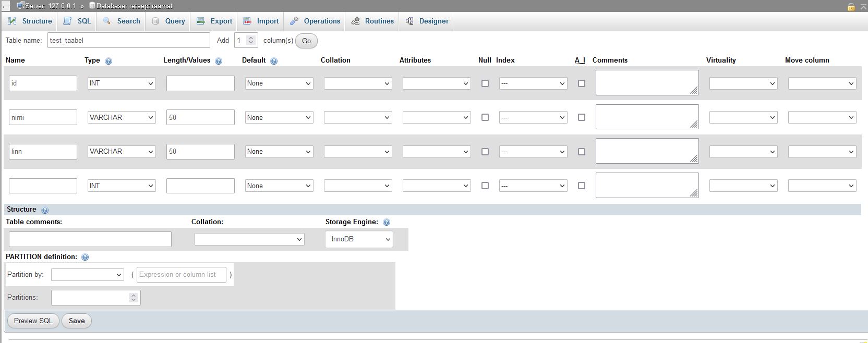The image size is (868, 343).
Task: Click the Preview SQL button
Action: click(x=33, y=321)
